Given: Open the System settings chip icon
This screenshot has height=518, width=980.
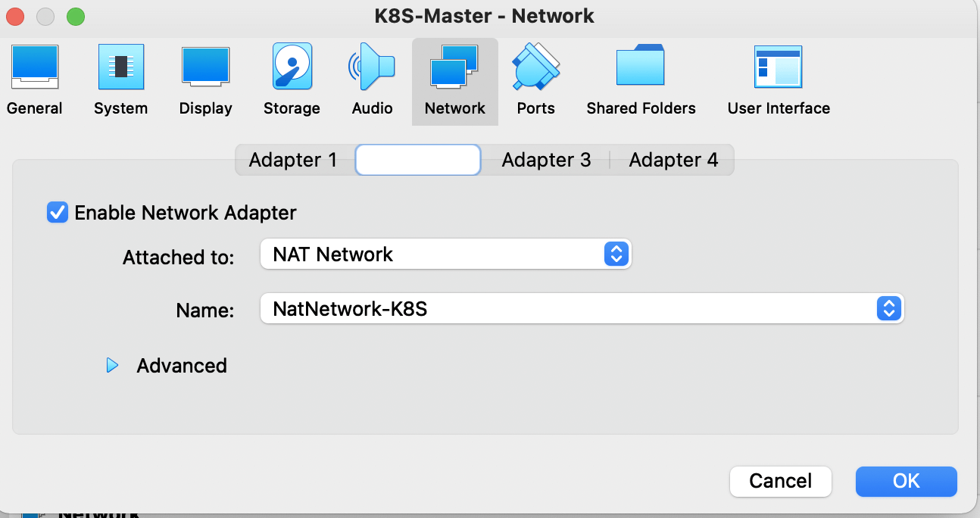Looking at the screenshot, I should click(x=120, y=67).
